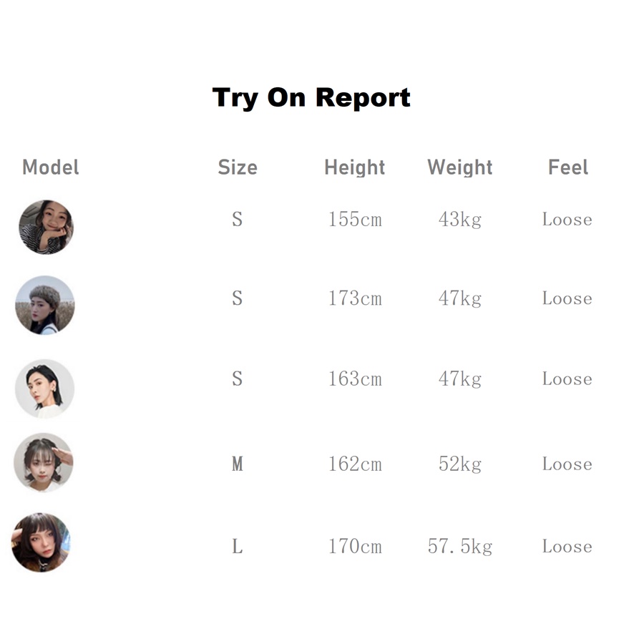The height and width of the screenshot is (644, 644).
Task: Select avatar of the 162cm model
Action: pyautogui.click(x=44, y=462)
